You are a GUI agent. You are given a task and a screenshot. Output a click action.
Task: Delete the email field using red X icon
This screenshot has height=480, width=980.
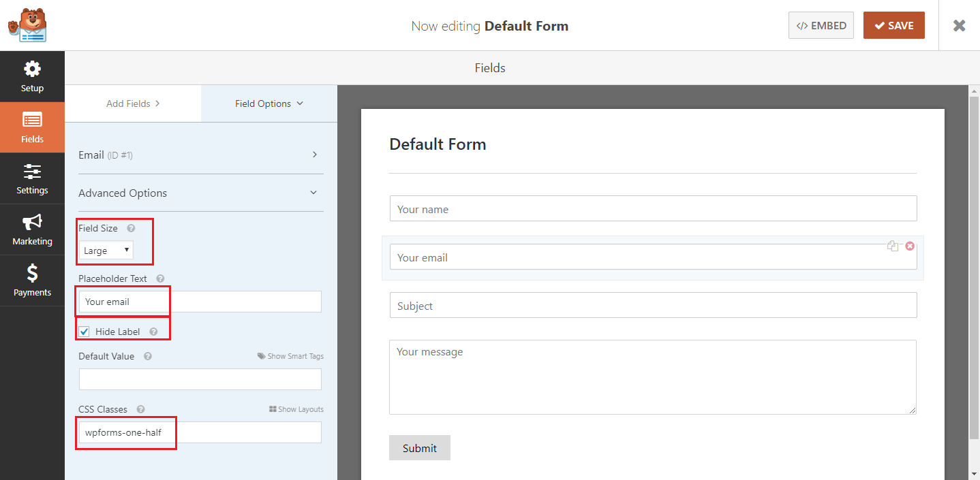coord(910,246)
